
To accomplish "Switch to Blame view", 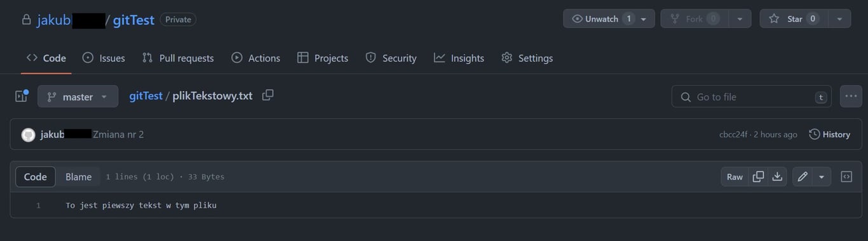I will (x=79, y=177).
